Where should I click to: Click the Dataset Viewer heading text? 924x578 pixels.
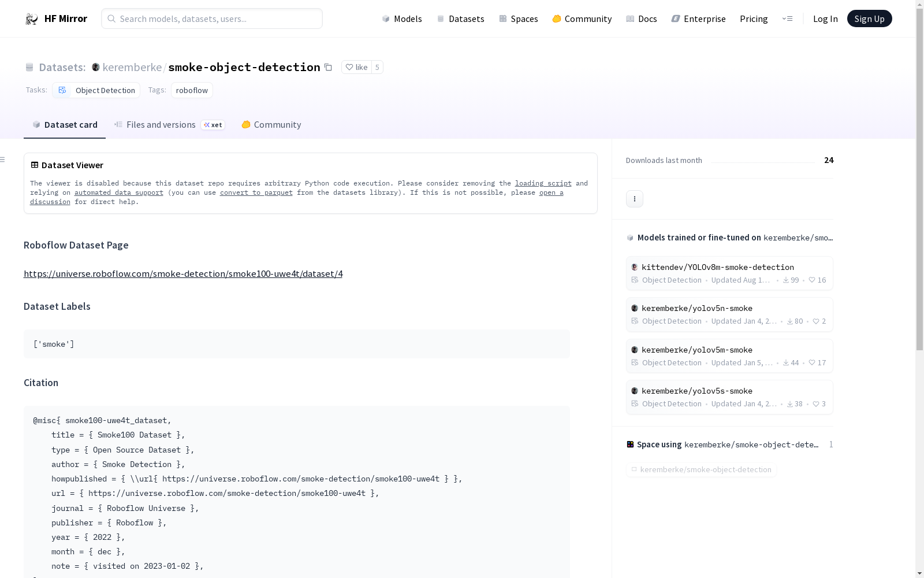click(72, 165)
